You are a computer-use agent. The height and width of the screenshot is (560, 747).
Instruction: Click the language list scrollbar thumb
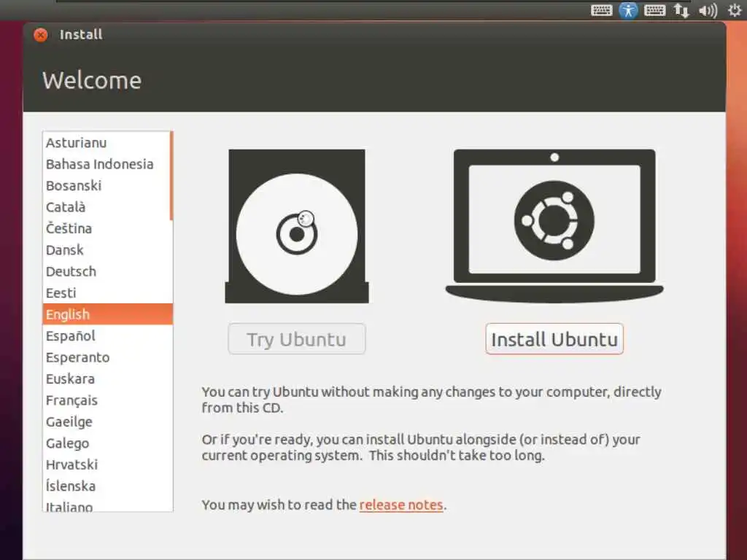171,176
